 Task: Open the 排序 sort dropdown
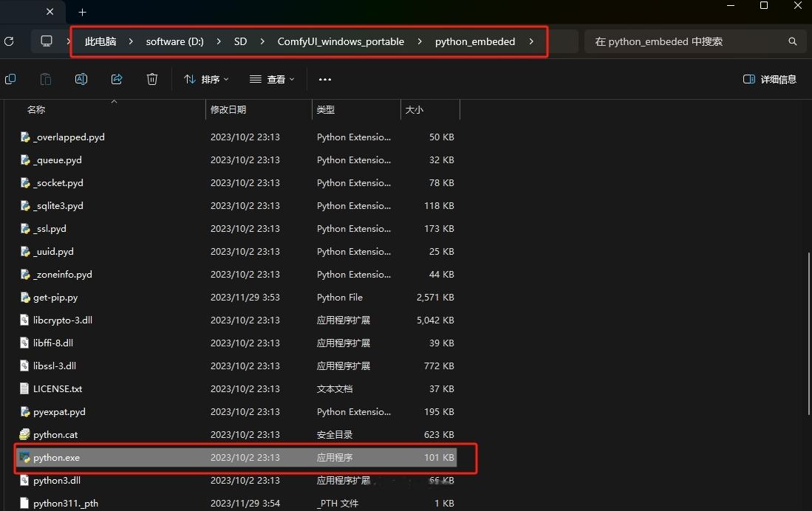205,79
